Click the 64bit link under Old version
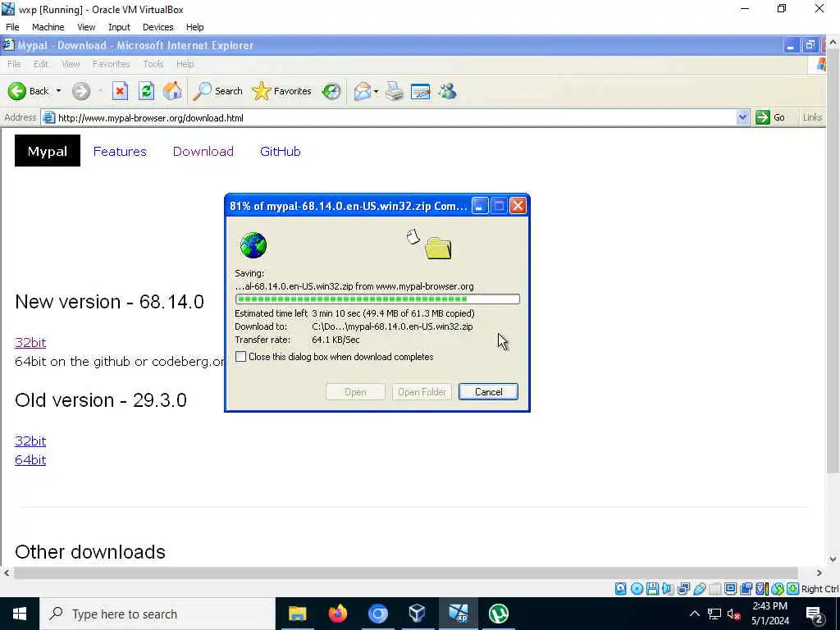The image size is (840, 630). pyautogui.click(x=30, y=459)
